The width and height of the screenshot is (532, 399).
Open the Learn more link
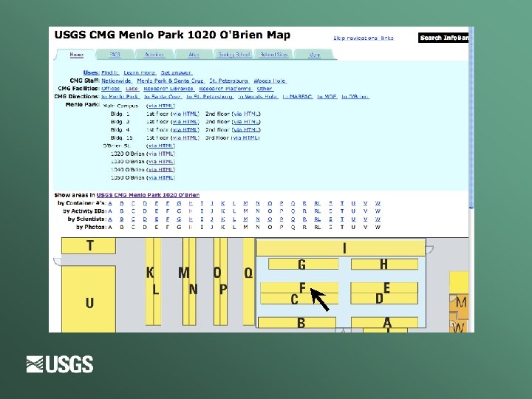click(140, 72)
